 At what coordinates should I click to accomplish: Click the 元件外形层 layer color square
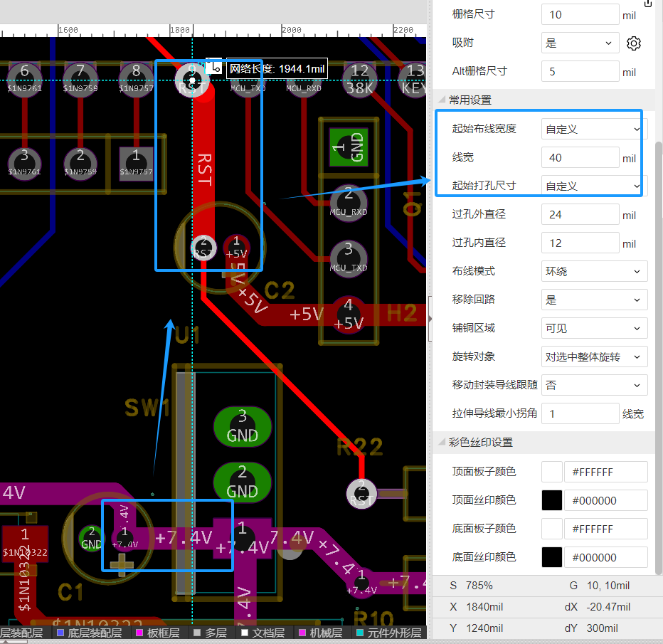tap(359, 633)
